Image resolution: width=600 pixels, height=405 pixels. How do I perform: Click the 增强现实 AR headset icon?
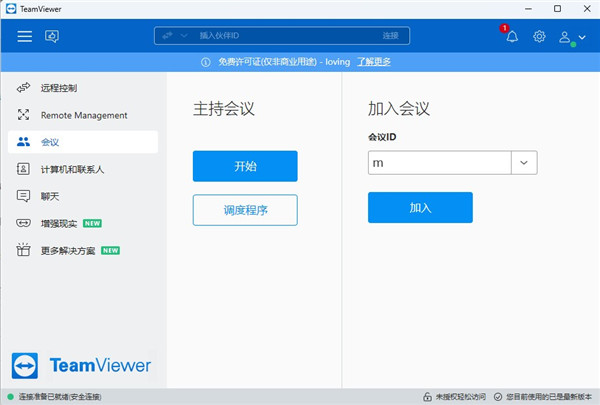(x=24, y=223)
